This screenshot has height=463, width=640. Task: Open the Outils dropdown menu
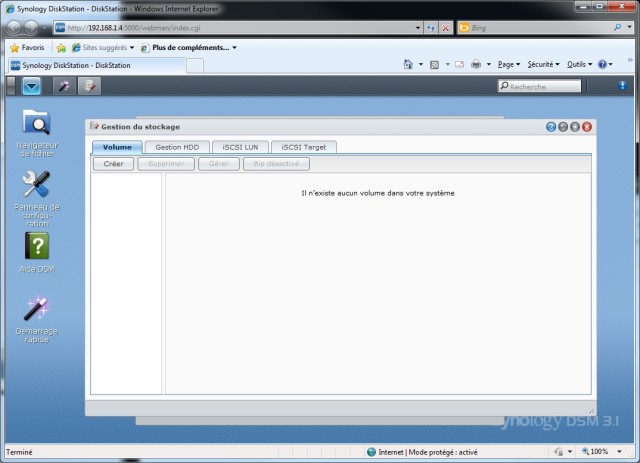click(x=579, y=64)
